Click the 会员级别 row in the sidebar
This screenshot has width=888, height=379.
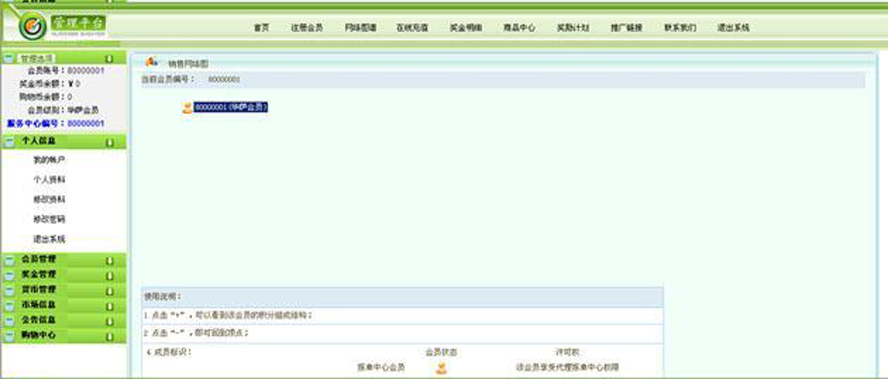coord(63,110)
